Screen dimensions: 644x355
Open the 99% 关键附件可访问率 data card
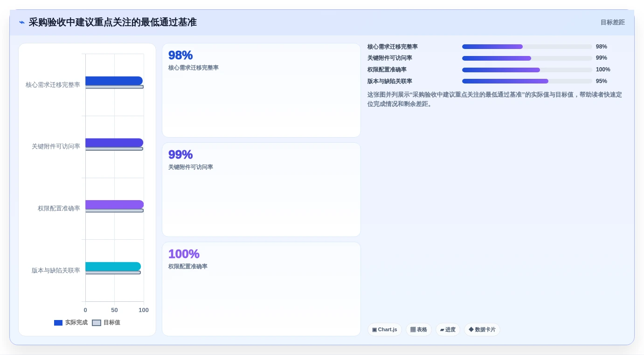[x=261, y=190]
